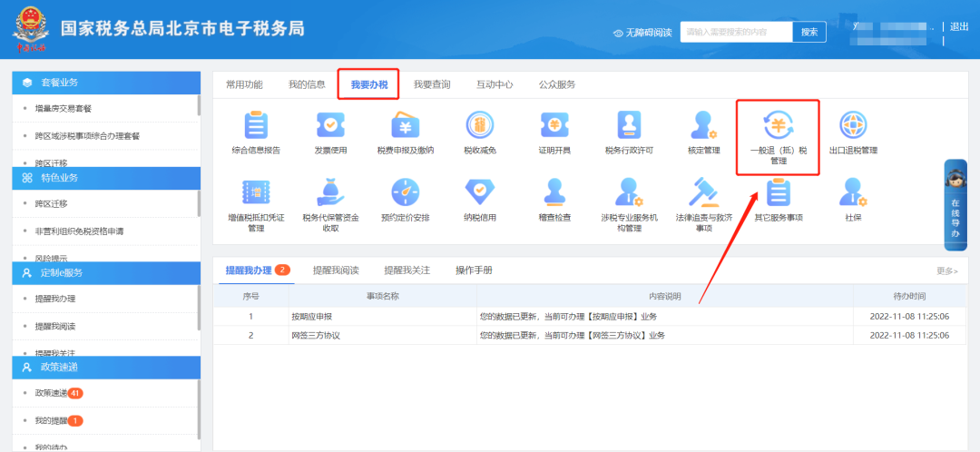
Task: Open 提醒我办理 in sidebar list
Action: point(55,299)
